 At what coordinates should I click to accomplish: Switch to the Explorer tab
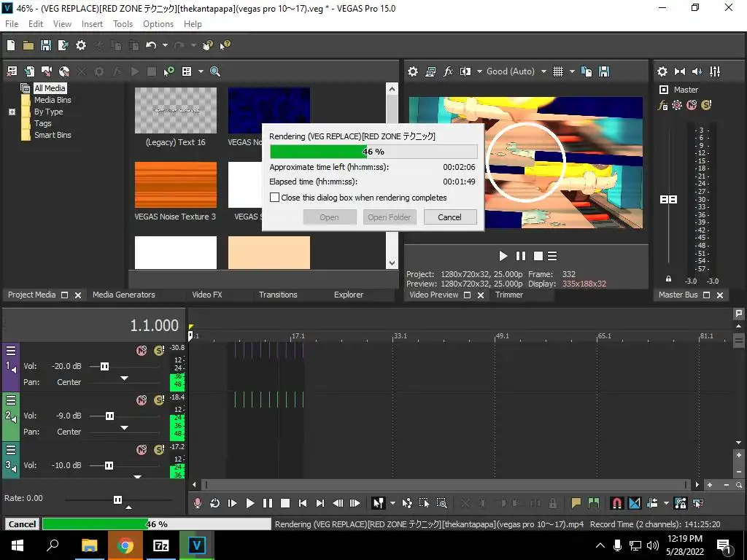pyautogui.click(x=348, y=295)
